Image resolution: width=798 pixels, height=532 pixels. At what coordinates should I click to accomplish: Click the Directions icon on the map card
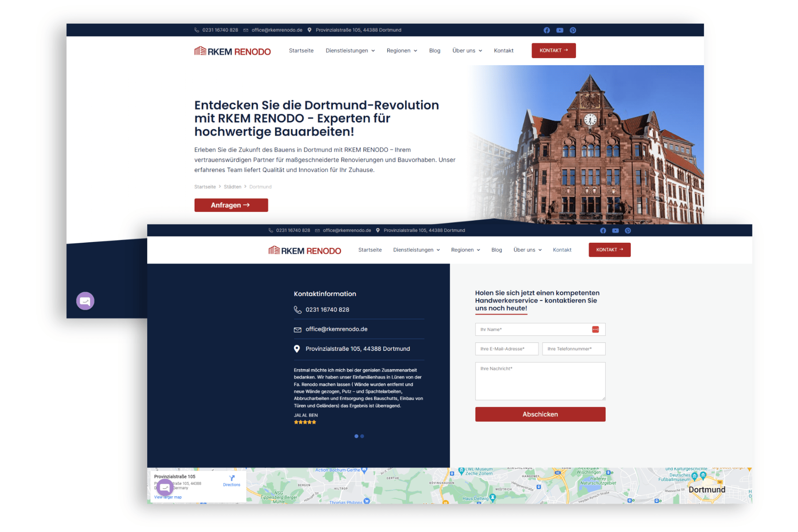click(x=232, y=478)
